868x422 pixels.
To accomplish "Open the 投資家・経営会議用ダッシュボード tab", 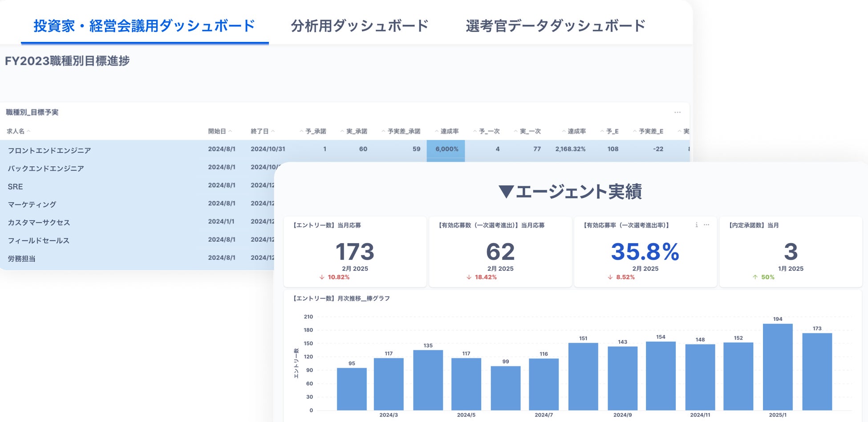I will (144, 26).
